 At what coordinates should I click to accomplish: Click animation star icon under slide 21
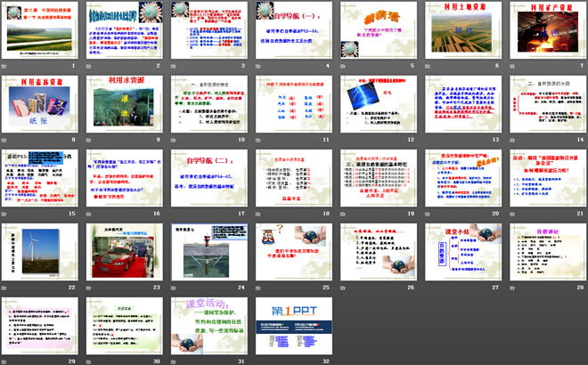[512, 214]
